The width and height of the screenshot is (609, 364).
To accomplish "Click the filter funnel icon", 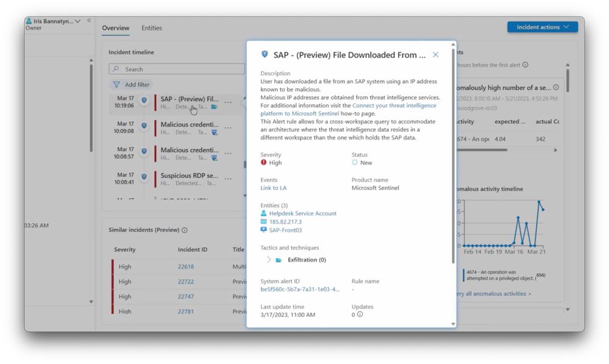I will pyautogui.click(x=116, y=84).
